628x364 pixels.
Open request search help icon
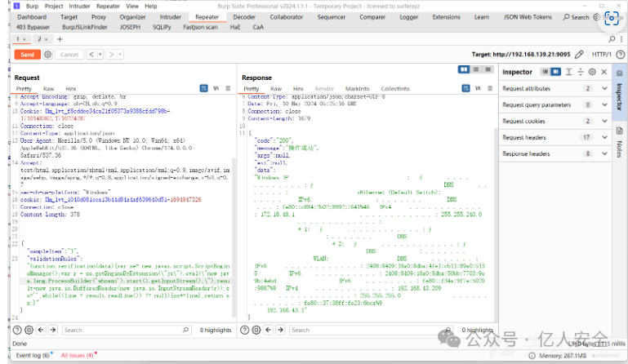tap(17, 330)
